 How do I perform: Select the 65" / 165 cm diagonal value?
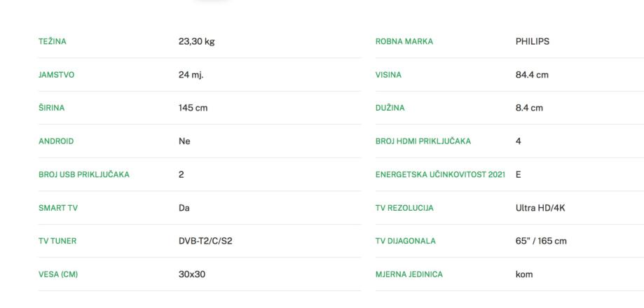pyautogui.click(x=541, y=241)
